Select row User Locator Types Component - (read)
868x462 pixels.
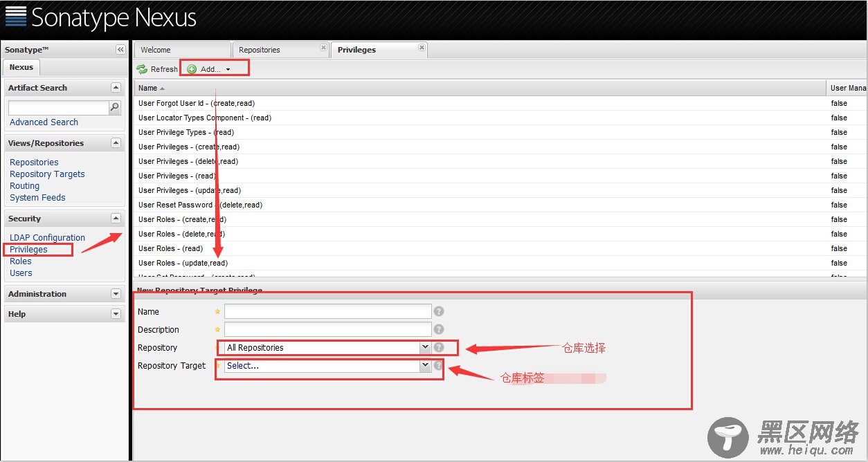coord(501,118)
